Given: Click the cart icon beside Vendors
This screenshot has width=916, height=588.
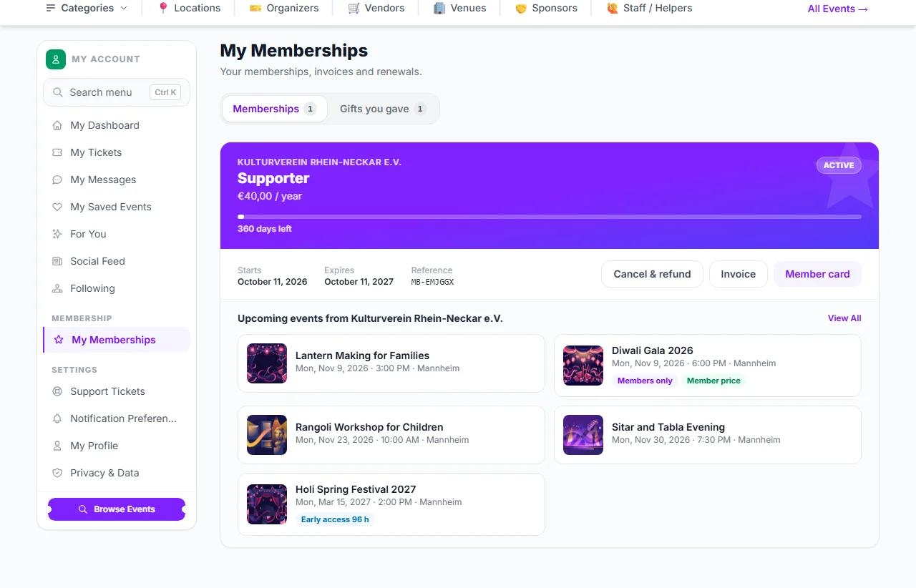Looking at the screenshot, I should click(354, 8).
